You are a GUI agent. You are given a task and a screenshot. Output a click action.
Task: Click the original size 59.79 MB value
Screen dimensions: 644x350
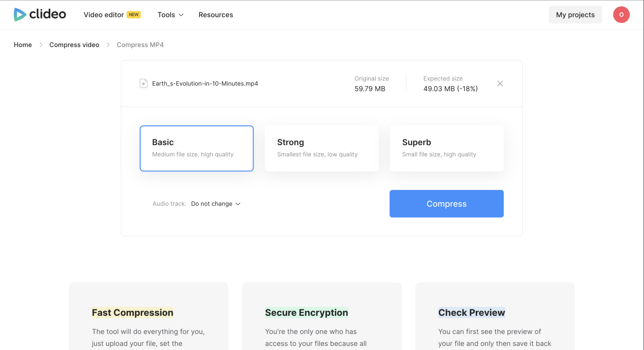click(x=370, y=89)
